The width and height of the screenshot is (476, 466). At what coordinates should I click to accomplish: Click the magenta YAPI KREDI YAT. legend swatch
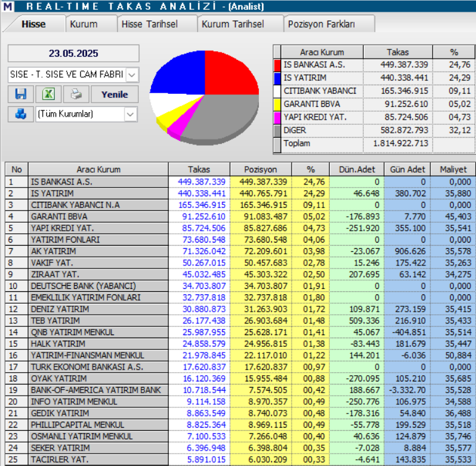coord(277,118)
